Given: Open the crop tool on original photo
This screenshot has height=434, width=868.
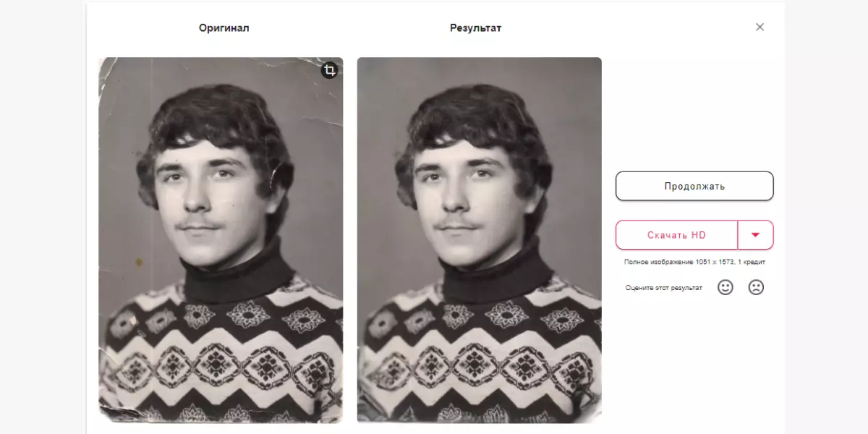Looking at the screenshot, I should click(x=330, y=70).
